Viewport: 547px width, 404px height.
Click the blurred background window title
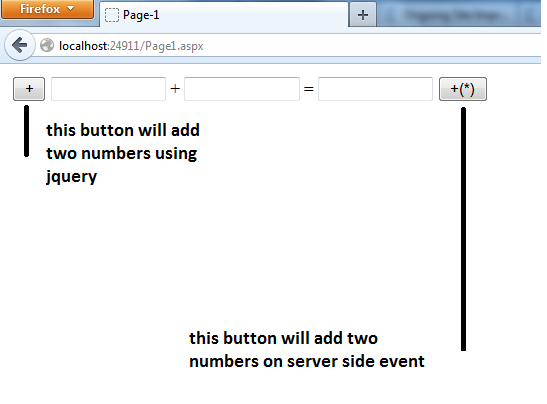tap(454, 15)
